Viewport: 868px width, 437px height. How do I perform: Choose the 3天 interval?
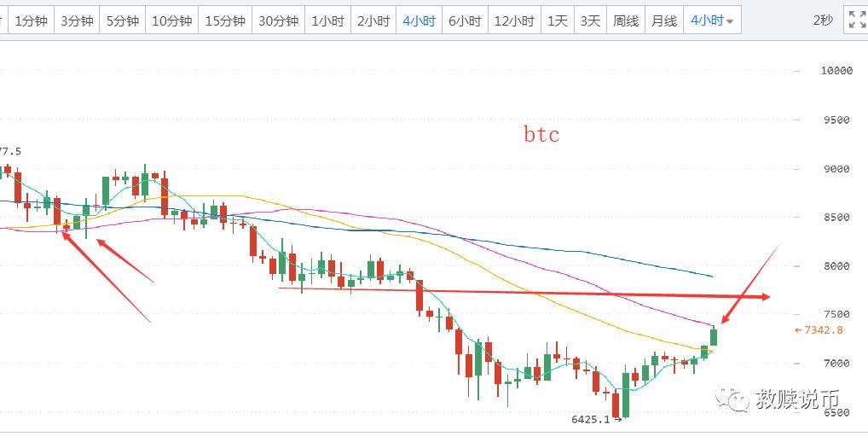click(x=590, y=20)
